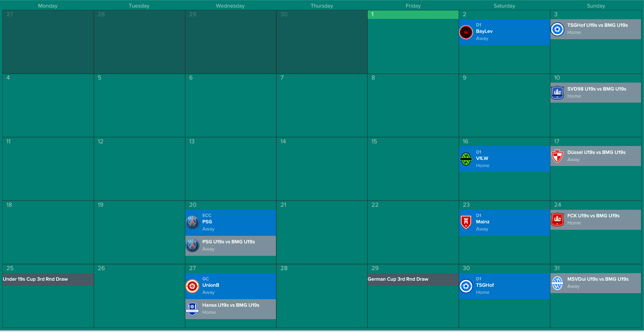Screen dimensions: 644x332
Task: Click the PSG crest on ECC fixture
Action: (193, 223)
